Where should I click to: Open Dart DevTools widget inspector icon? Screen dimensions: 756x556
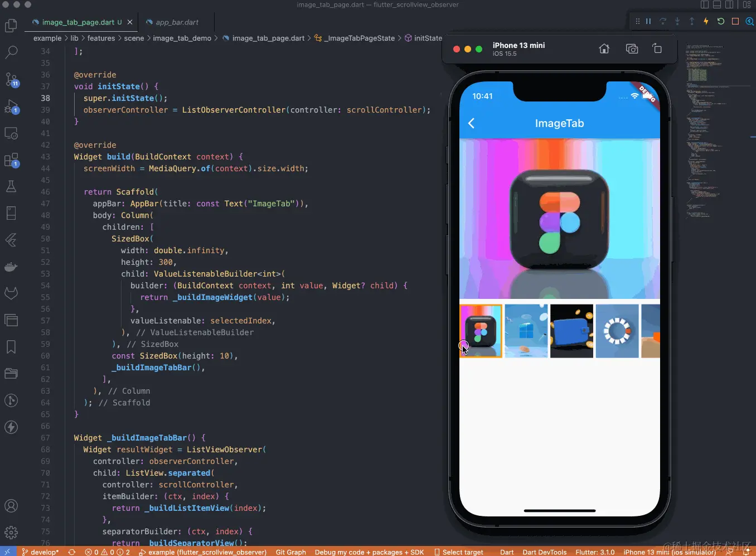[x=750, y=21]
